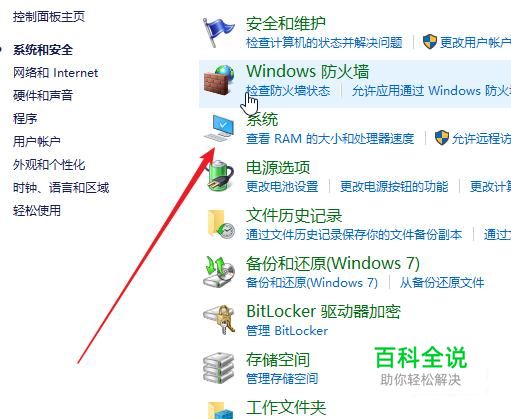Click the Work Folders icon at the bottom
The height and width of the screenshot is (419, 511).
220,411
